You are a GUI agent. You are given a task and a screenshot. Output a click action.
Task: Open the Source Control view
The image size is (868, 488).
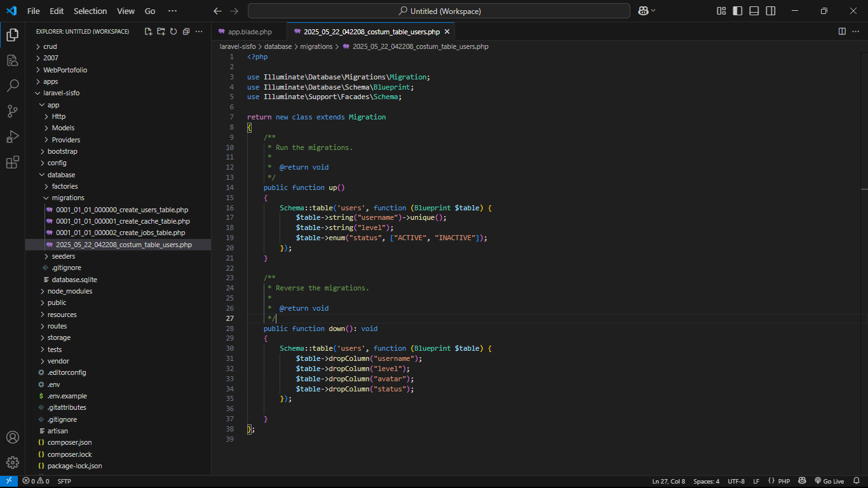click(12, 111)
